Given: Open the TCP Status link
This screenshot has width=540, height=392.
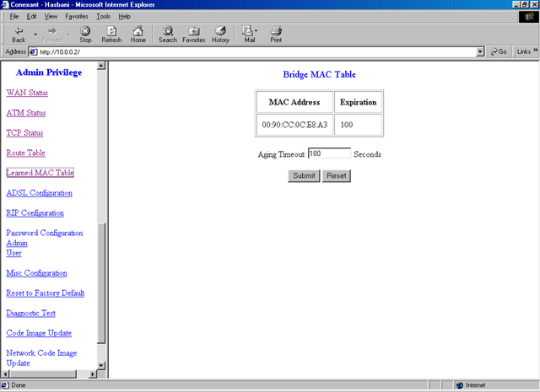Looking at the screenshot, I should [24, 132].
